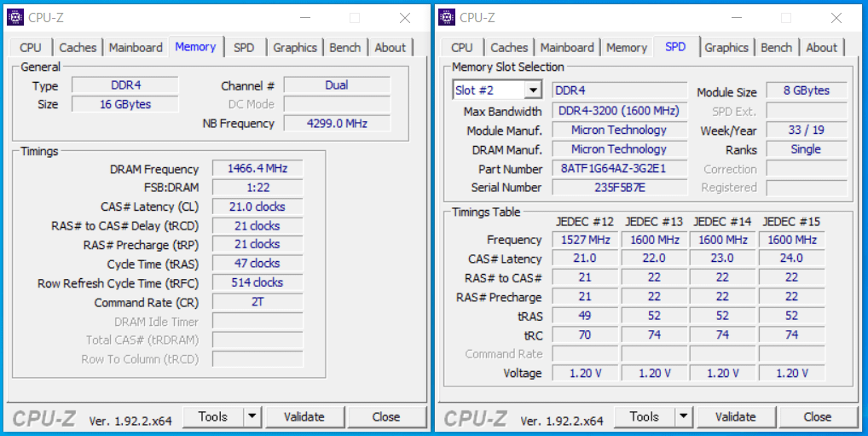Click the Tools button in left window
Viewport: 868px width, 436px height.
[x=213, y=416]
